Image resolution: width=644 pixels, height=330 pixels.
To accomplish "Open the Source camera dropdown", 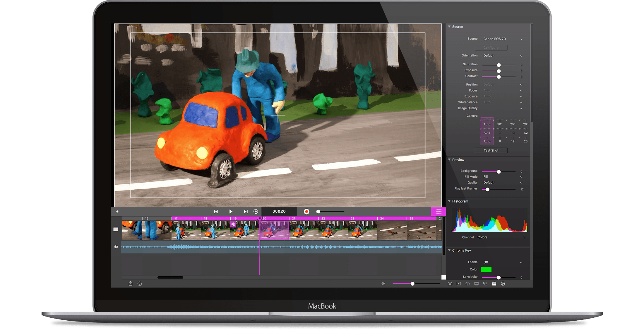I will 502,39.
